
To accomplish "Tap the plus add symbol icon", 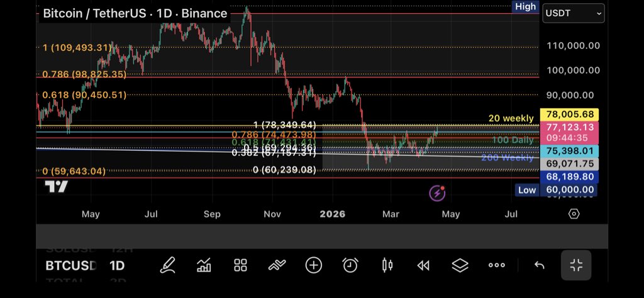I will (313, 265).
